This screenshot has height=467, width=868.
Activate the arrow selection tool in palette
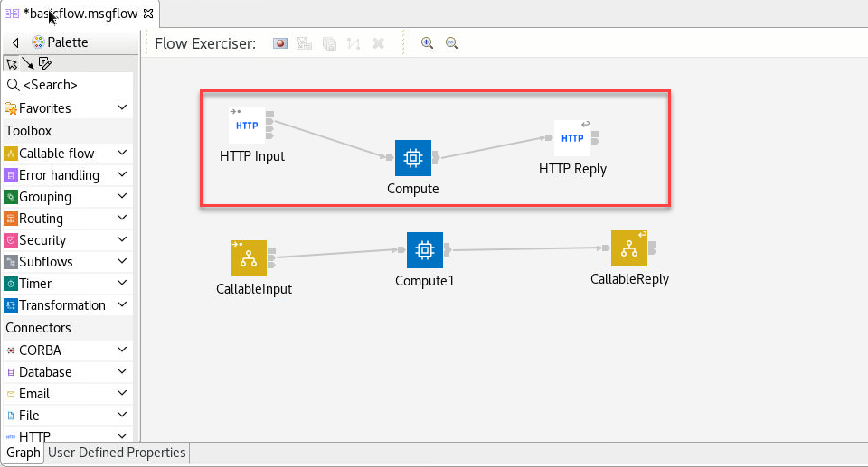click(x=12, y=63)
